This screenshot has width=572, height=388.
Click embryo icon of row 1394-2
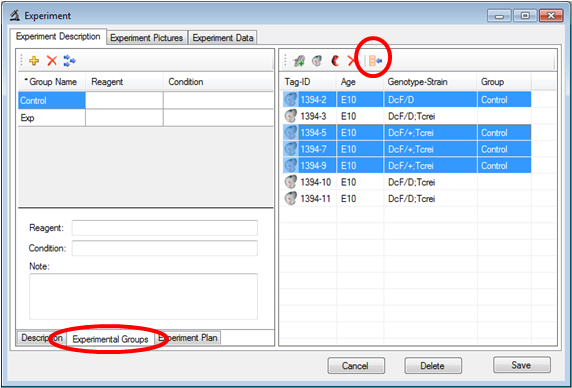point(291,100)
